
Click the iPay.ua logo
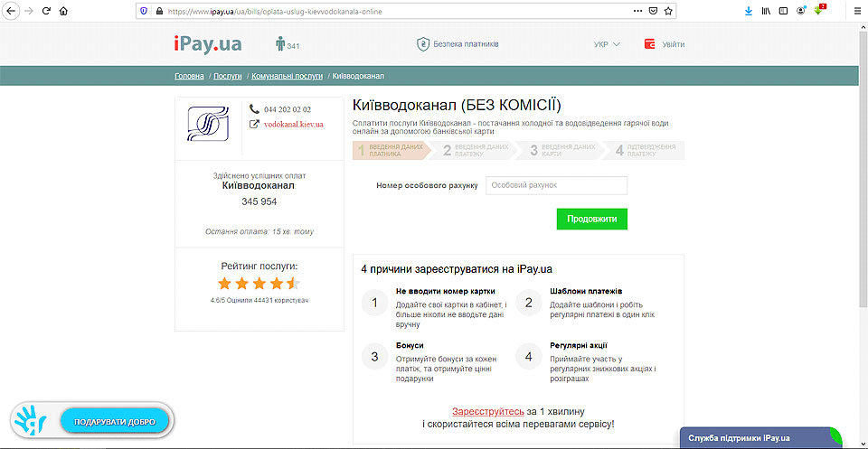207,43
